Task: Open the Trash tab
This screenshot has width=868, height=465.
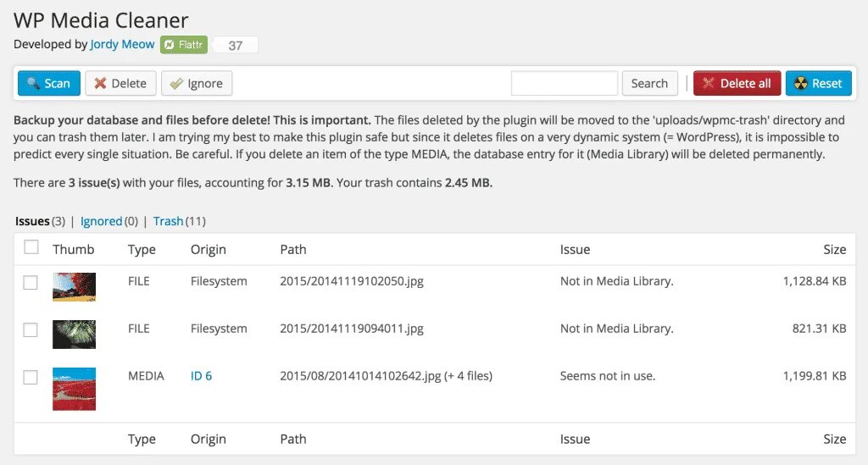Action: 168,221
